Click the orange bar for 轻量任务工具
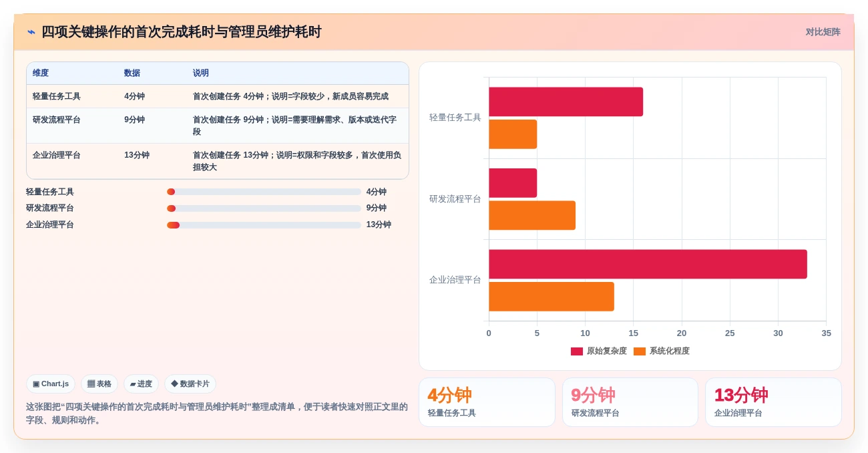This screenshot has width=868, height=453. click(513, 134)
